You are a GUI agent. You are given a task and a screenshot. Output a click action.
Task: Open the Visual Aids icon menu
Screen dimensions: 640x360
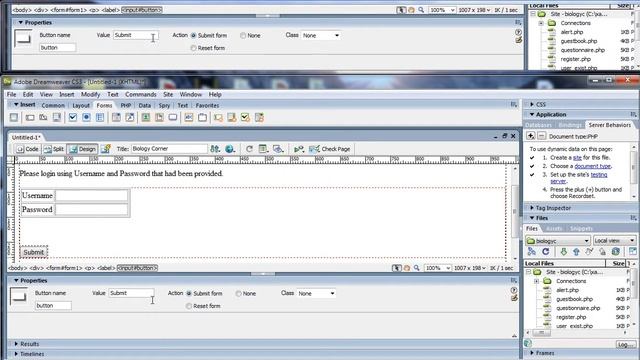point(278,149)
